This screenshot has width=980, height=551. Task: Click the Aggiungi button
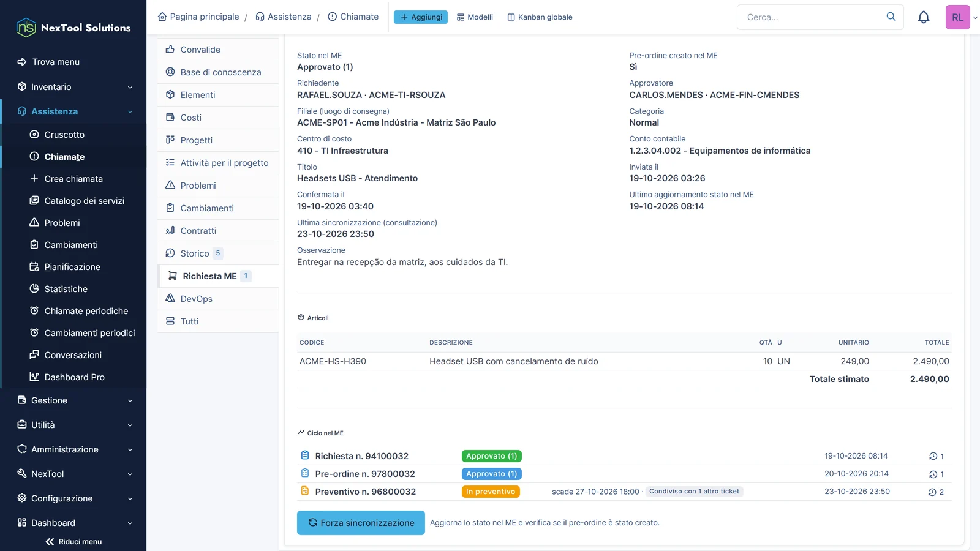coord(421,17)
